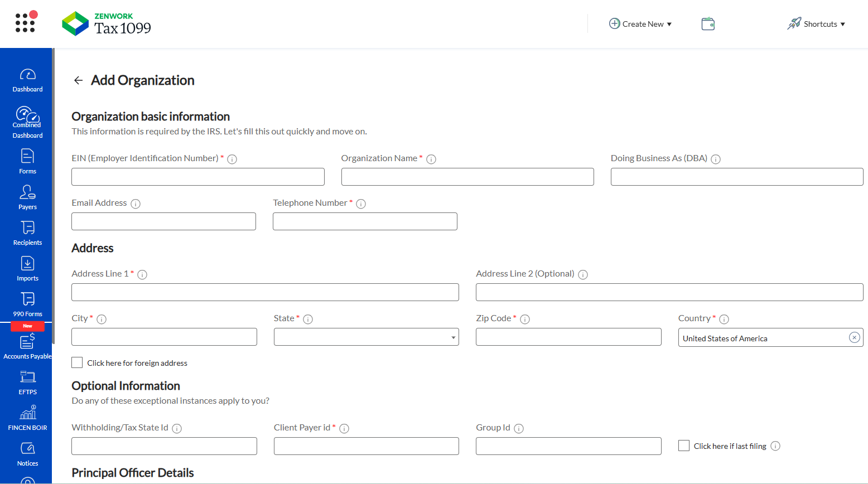Screen dimensions: 868x484
Task: Click the back arrow next to Add Organization
Action: [x=78, y=80]
